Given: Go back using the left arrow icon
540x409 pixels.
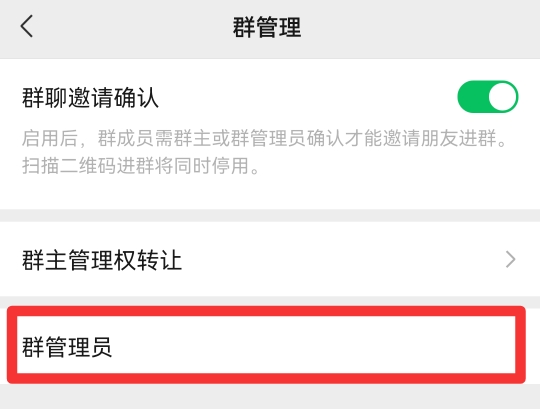Looking at the screenshot, I should point(27,26).
